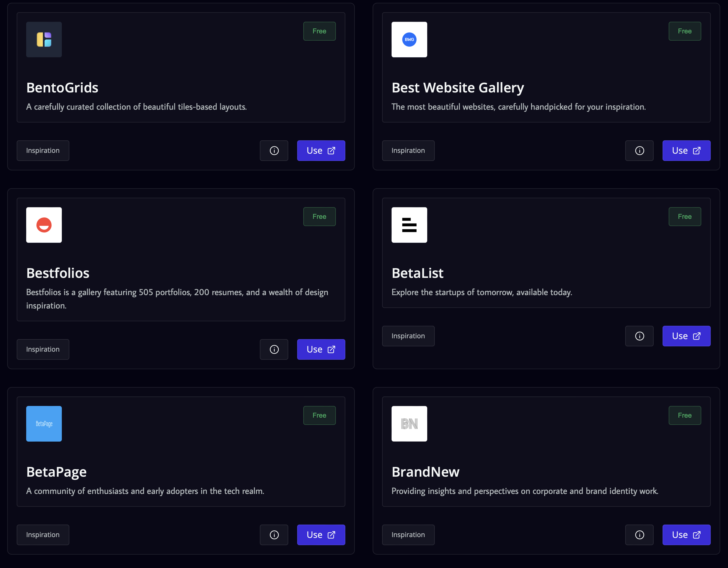728x568 pixels.
Task: Click text 'Explore the startups of tomorrow, available today.'
Action: (x=482, y=292)
